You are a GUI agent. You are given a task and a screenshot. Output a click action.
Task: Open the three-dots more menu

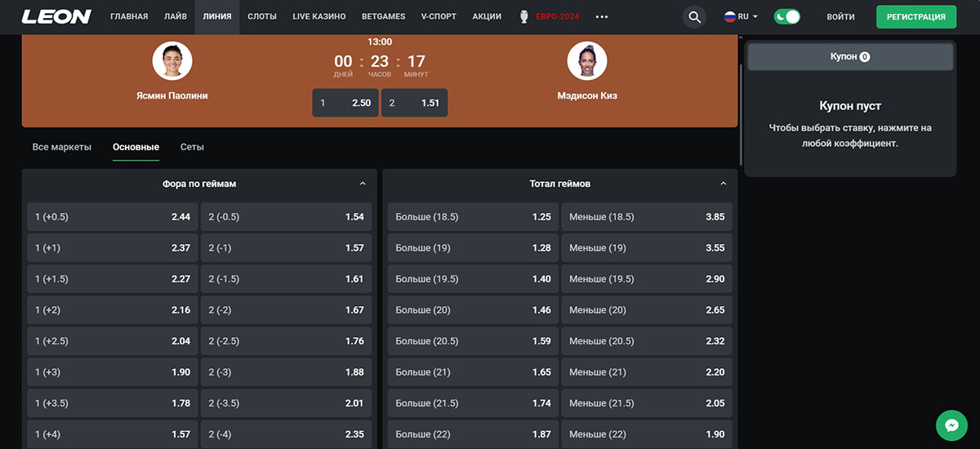[602, 16]
